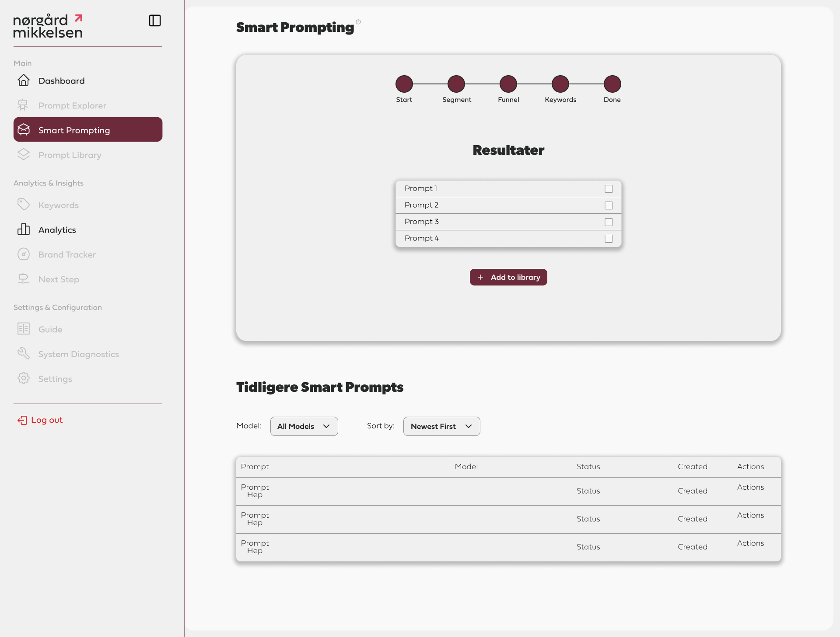Click the Keywords tag icon
The width and height of the screenshot is (840, 637).
24,205
